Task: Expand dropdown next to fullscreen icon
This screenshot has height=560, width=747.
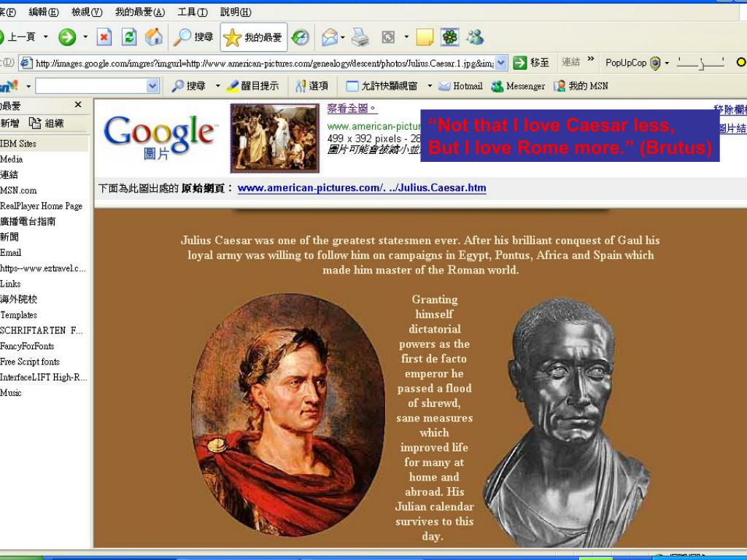Action: pyautogui.click(x=406, y=36)
